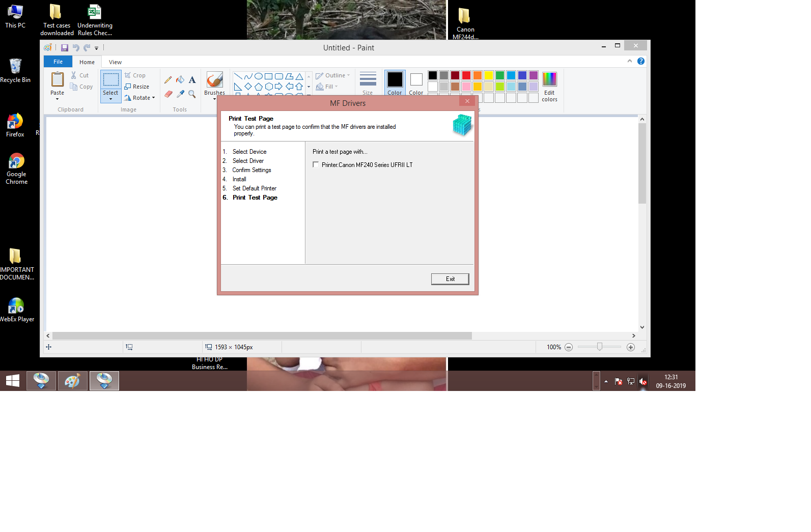Select the Eraser tool

168,94
